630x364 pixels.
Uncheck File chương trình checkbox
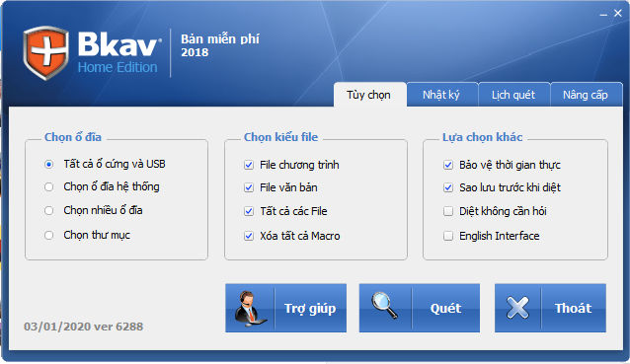[x=249, y=165]
